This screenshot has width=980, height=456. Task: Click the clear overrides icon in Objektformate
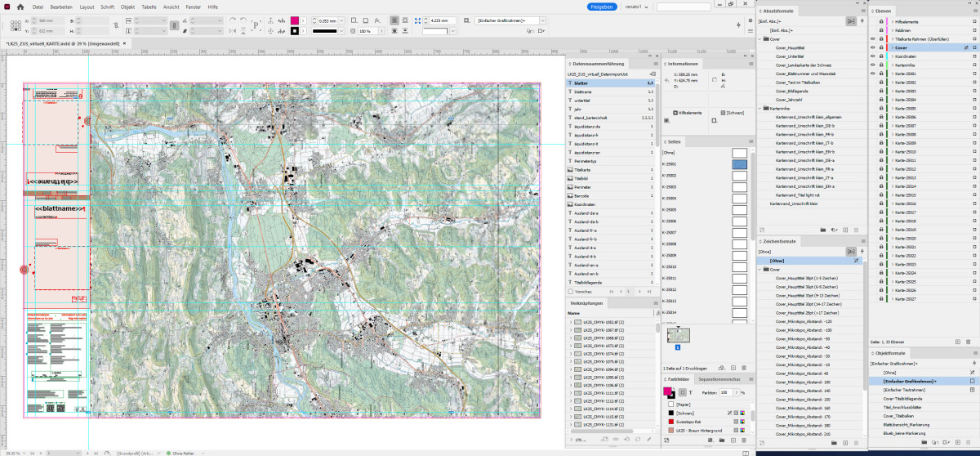[947, 442]
